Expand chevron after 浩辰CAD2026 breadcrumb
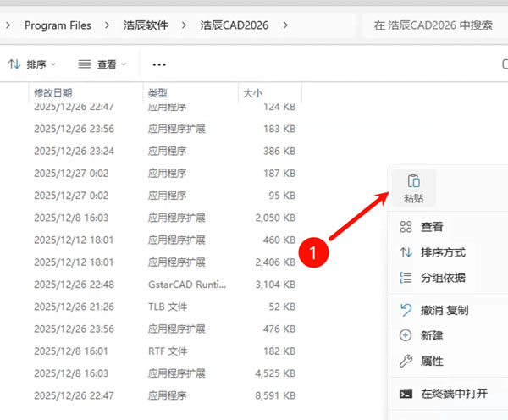508x420 pixels. (x=285, y=25)
